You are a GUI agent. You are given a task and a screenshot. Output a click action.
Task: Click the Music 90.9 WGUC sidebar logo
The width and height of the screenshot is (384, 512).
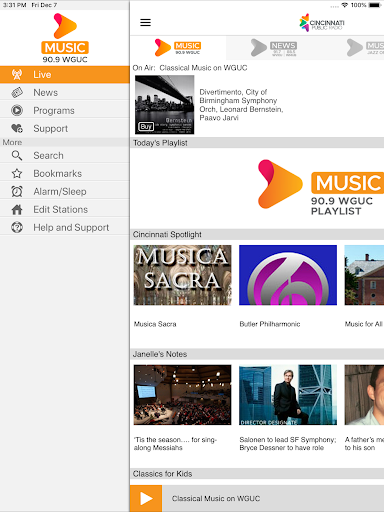65,38
